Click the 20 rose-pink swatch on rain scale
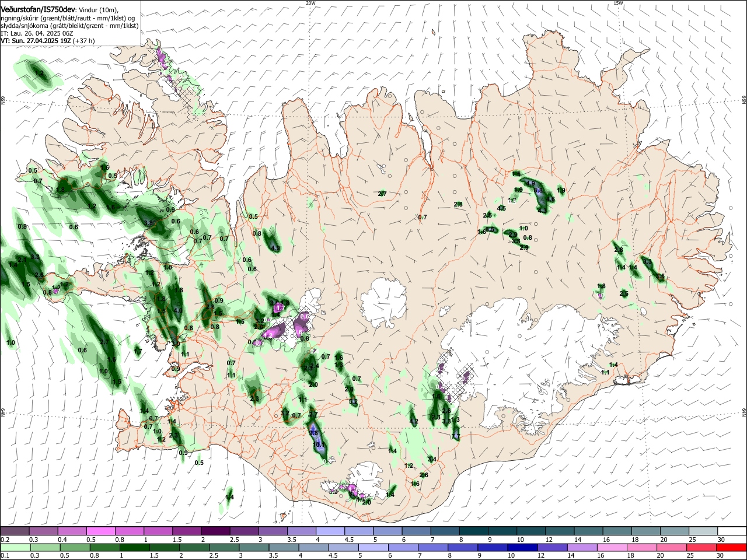747x560 pixels. click(672, 547)
